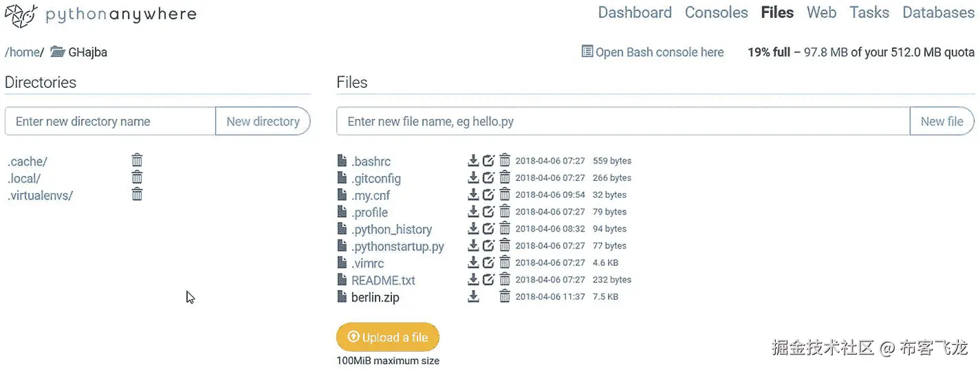Click the berlin.zip 7.5 KB size
The image size is (980, 369).
pos(605,297)
